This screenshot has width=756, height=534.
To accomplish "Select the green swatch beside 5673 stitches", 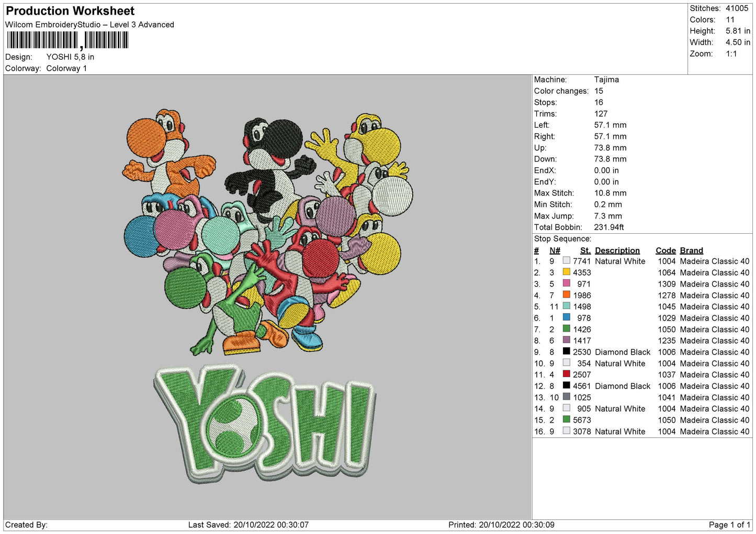I will tap(566, 419).
